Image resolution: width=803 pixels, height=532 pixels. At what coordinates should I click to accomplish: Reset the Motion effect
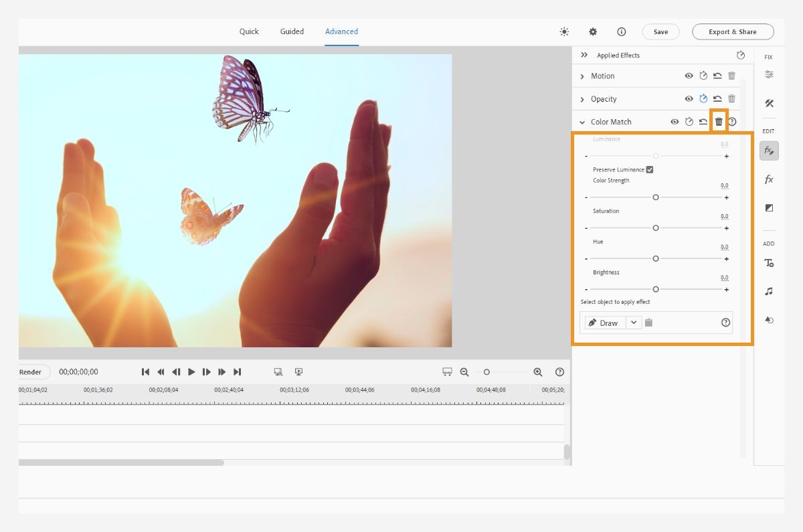click(x=717, y=76)
